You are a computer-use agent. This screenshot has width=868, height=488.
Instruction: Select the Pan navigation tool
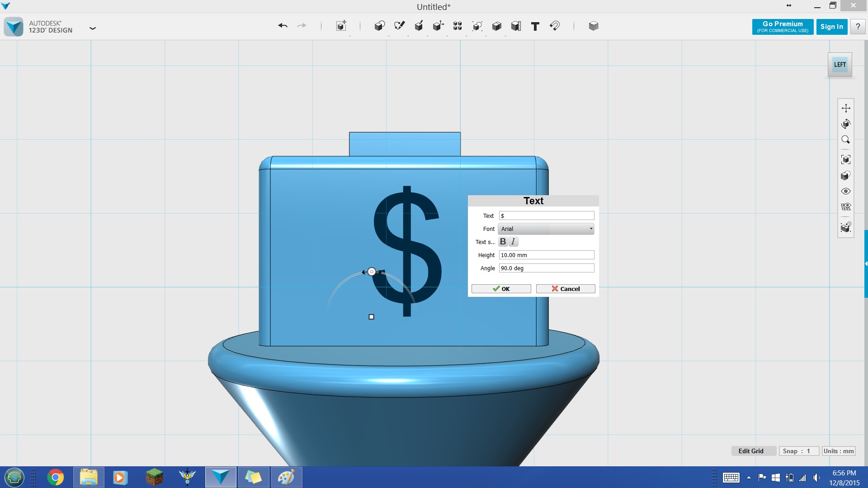pos(846,108)
